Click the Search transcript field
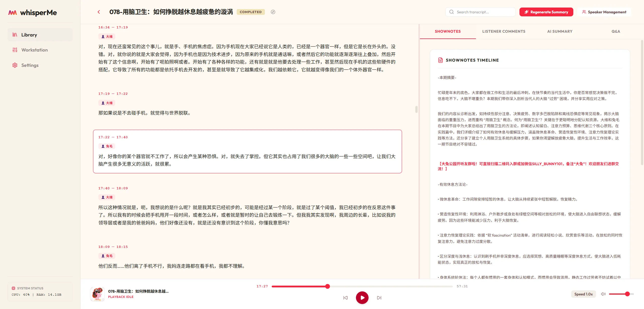644x309 pixels. click(480, 12)
